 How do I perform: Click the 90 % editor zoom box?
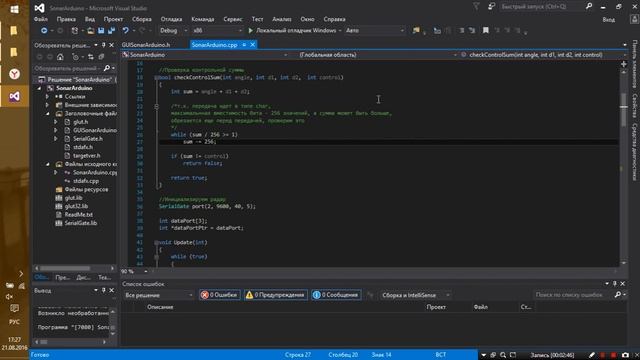[x=134, y=271]
